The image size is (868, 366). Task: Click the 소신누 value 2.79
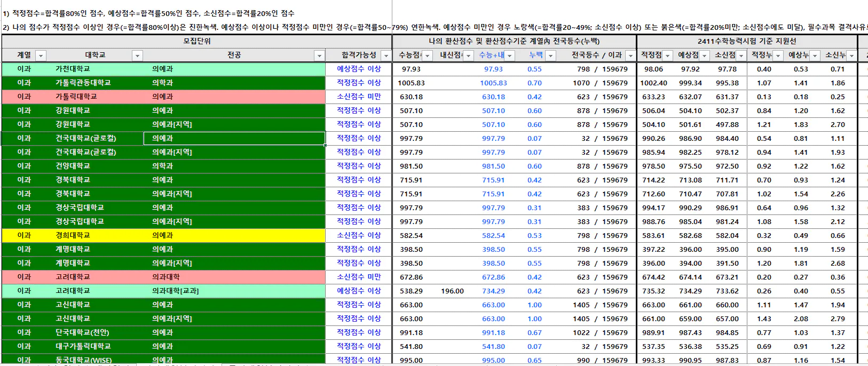(838, 319)
